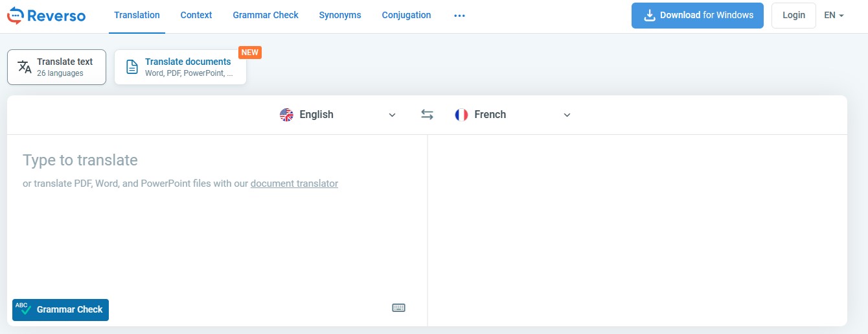
Task: Expand the French target language dropdown
Action: 567,115
